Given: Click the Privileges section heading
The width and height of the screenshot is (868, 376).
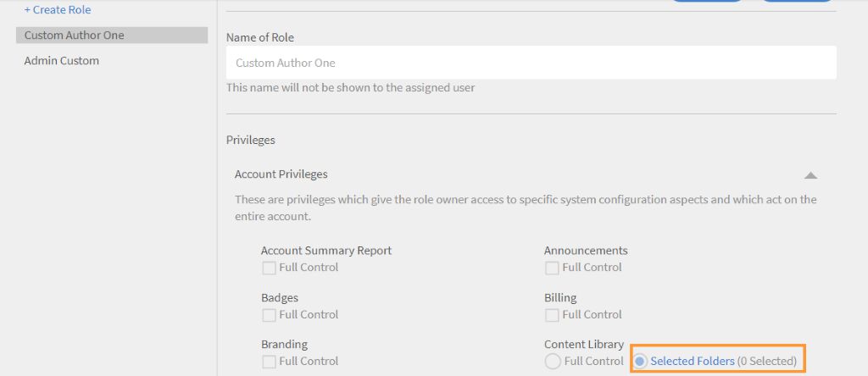Looking at the screenshot, I should [x=251, y=140].
